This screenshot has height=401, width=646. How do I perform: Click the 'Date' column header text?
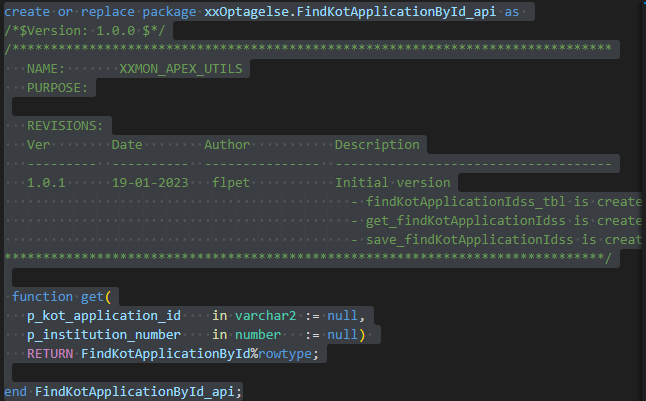pyautogui.click(x=126, y=145)
